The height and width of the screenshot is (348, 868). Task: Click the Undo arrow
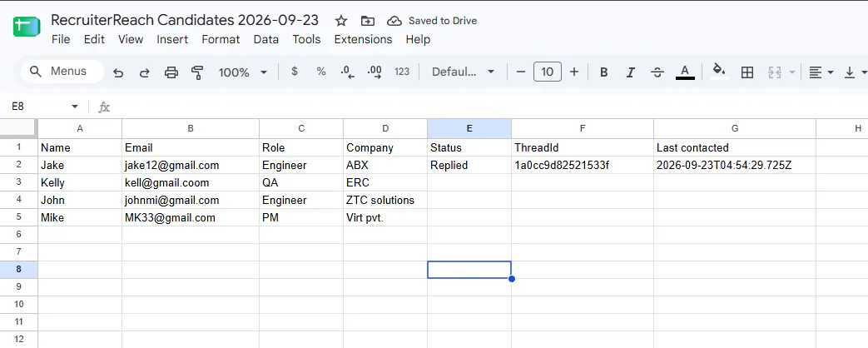coord(118,72)
